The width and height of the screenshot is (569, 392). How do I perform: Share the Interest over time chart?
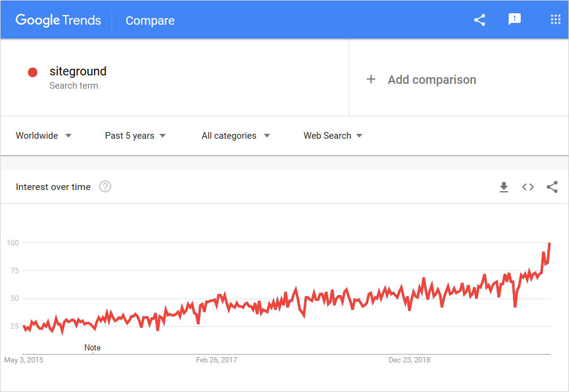(552, 187)
